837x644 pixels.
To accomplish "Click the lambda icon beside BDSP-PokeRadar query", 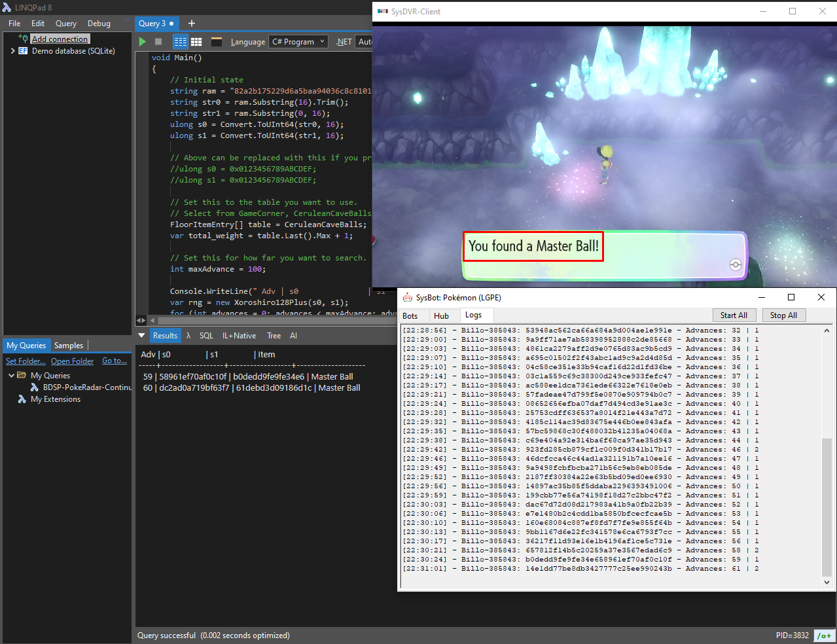I will (x=35, y=387).
